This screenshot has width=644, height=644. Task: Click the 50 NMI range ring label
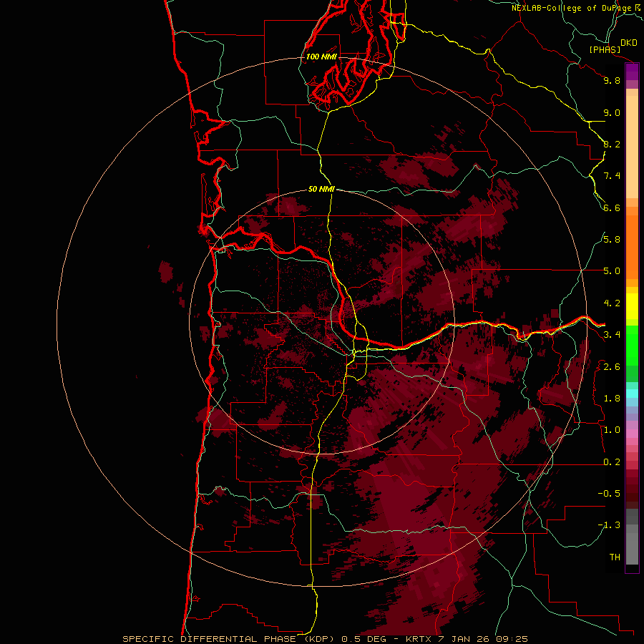[x=321, y=189]
